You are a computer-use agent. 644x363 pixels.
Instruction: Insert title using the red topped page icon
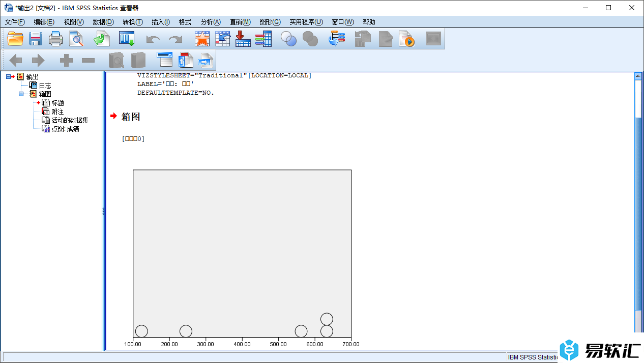click(x=185, y=60)
